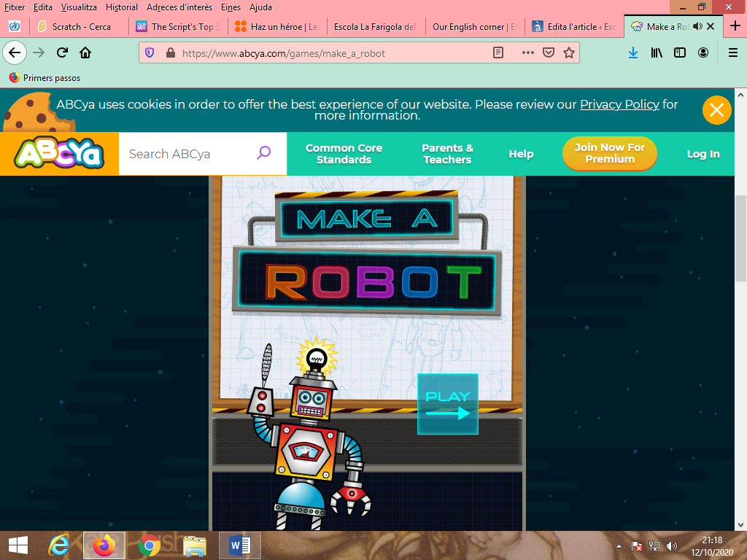Save page to Pocket icon
The image size is (747, 560).
549,52
